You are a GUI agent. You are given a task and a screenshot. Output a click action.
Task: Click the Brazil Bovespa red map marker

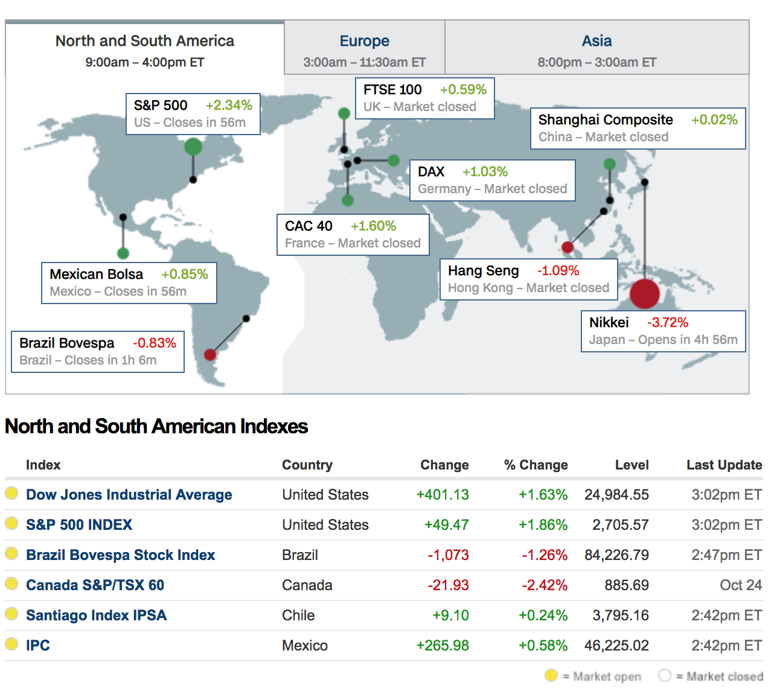(x=210, y=355)
